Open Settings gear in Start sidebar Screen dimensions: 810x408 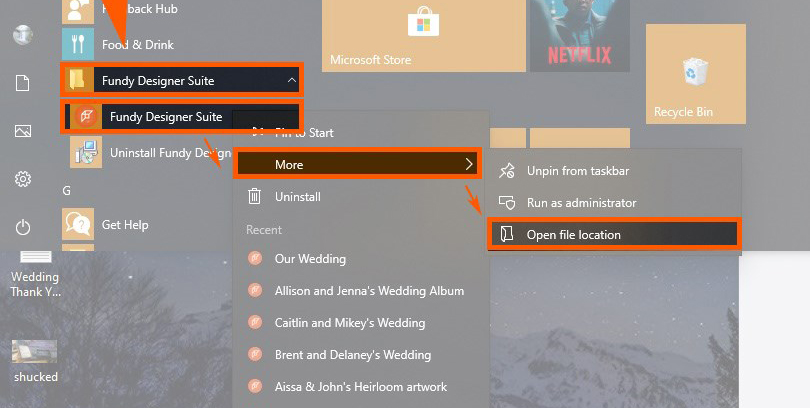coord(23,179)
